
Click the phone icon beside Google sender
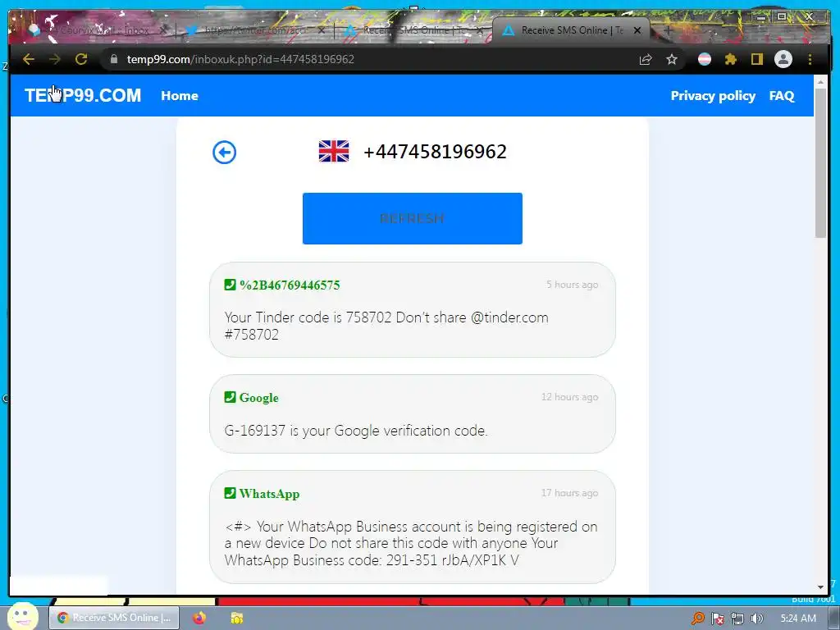click(x=230, y=397)
